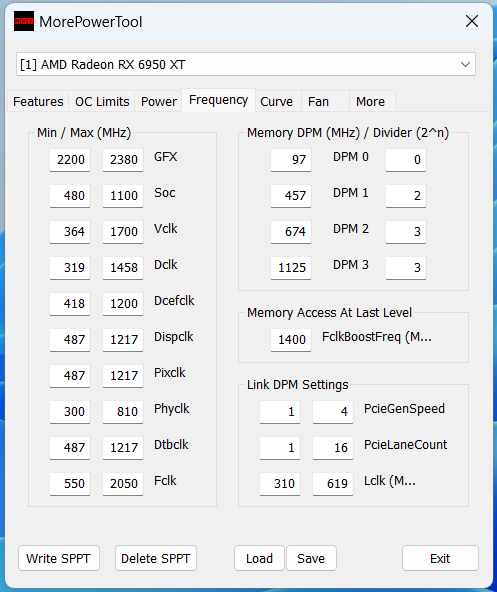Image resolution: width=497 pixels, height=592 pixels.
Task: Edit the FclkBoostFreq field 1400
Action: [291, 339]
